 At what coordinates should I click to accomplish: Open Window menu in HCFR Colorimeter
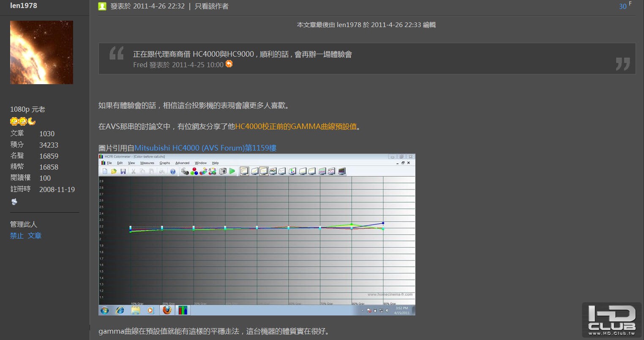pyautogui.click(x=201, y=163)
